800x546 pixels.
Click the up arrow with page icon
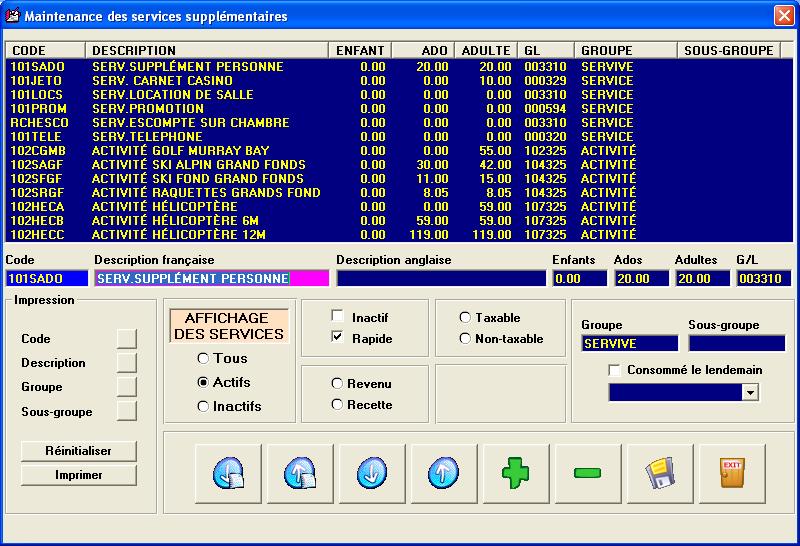[x=300, y=473]
